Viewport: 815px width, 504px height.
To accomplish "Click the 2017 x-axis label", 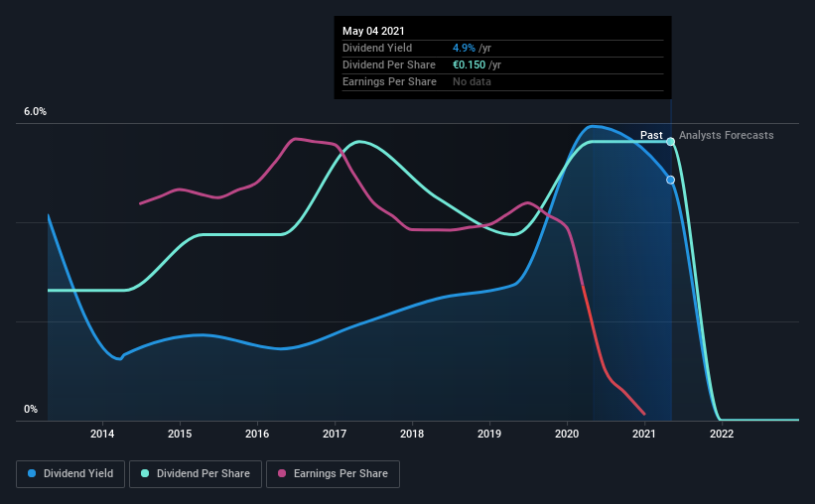I will tap(335, 434).
